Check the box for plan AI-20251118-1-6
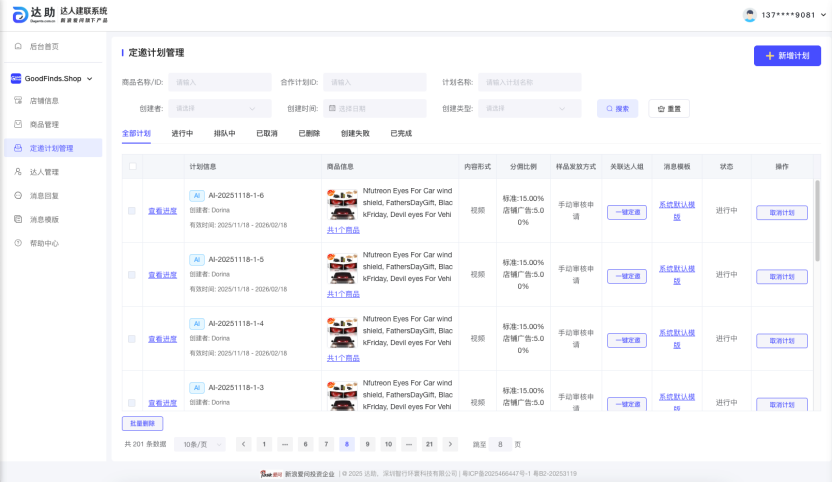 (x=132, y=211)
